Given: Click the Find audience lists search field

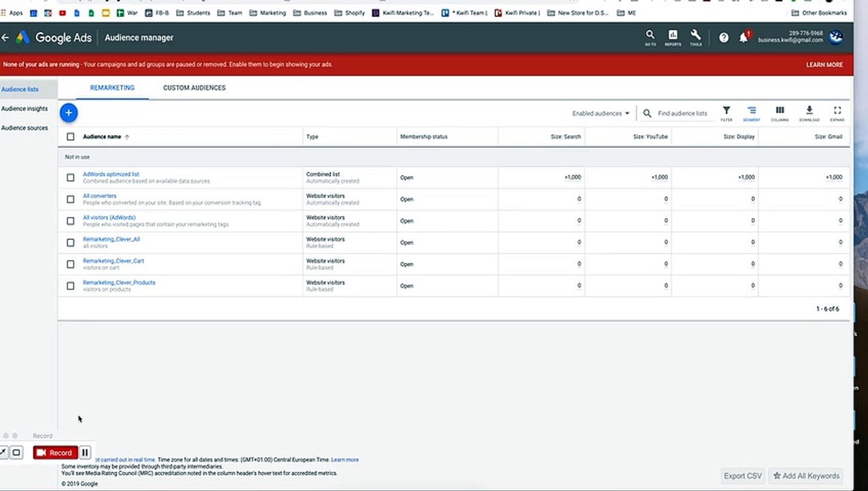Looking at the screenshot, I should pyautogui.click(x=682, y=114).
